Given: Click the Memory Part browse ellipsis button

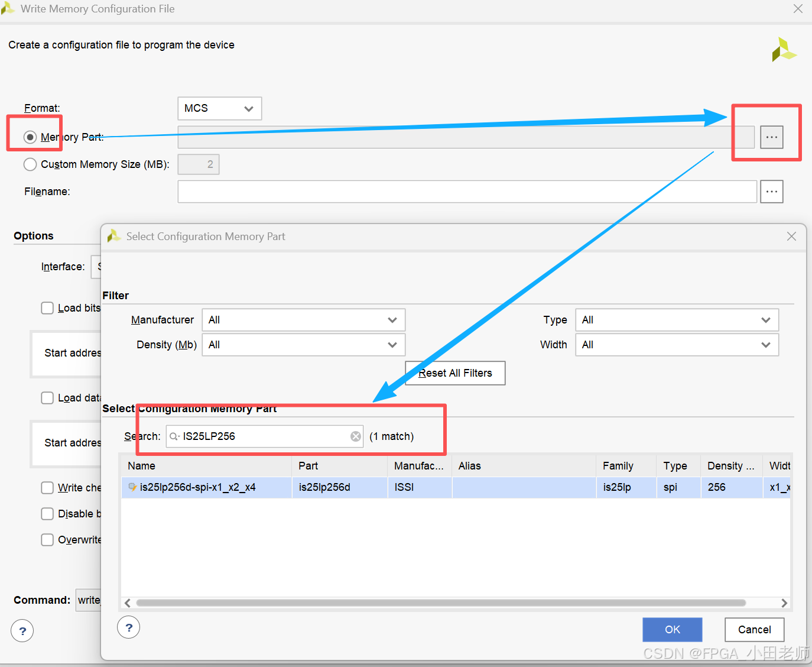Looking at the screenshot, I should coord(771,137).
